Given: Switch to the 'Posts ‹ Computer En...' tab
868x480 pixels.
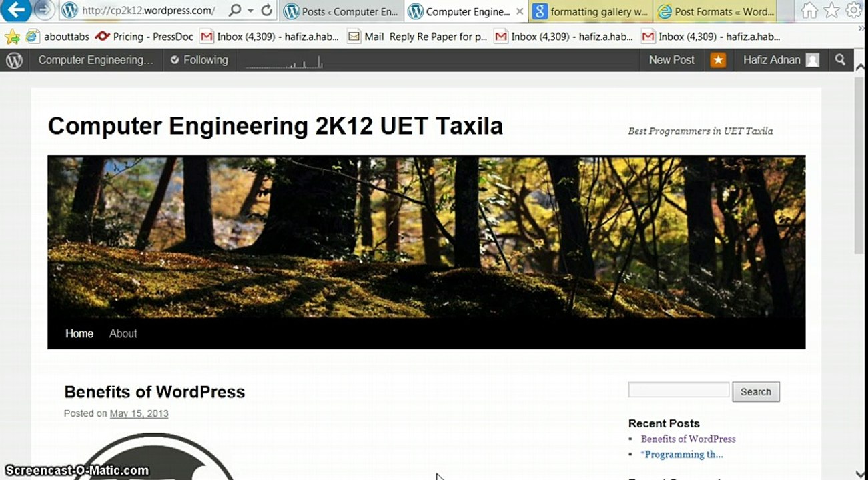Looking at the screenshot, I should click(341, 11).
